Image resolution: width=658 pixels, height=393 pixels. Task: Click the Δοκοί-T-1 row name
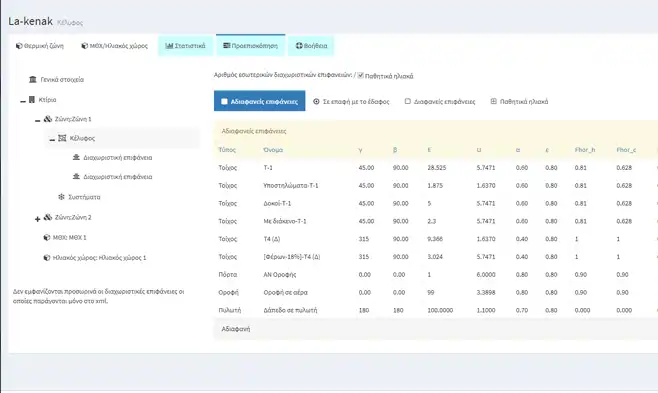click(277, 203)
